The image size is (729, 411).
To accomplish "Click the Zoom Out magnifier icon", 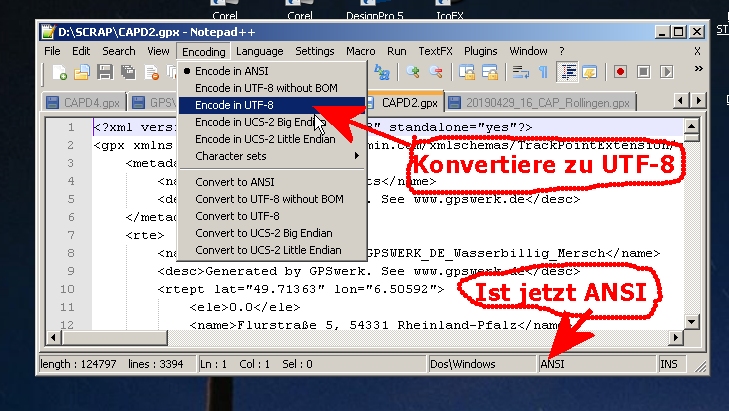I will tap(436, 72).
